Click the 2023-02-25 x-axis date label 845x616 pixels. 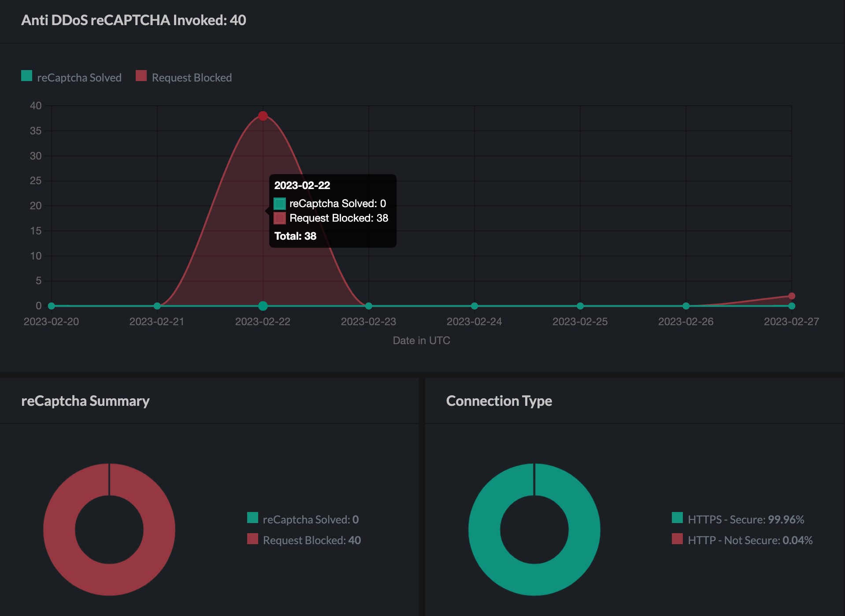pos(580,322)
